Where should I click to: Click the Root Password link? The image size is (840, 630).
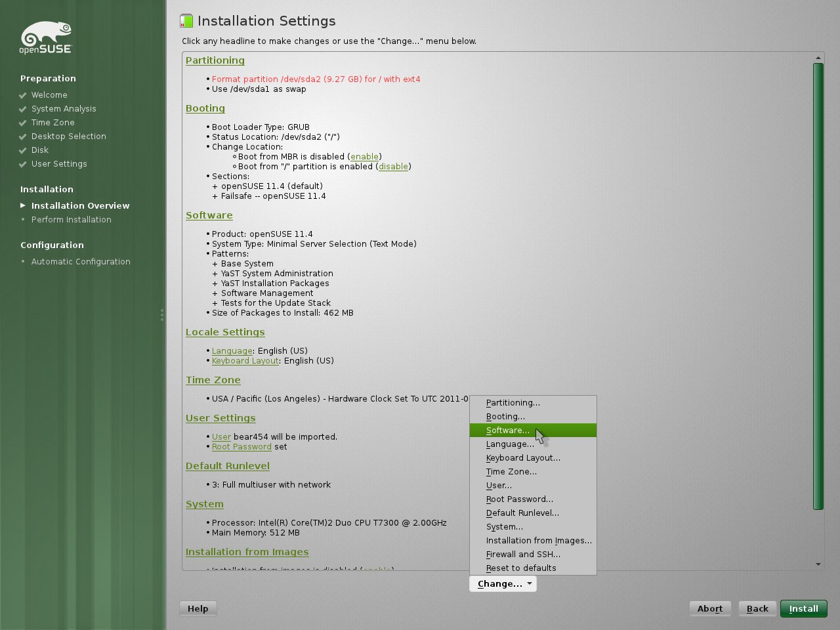[241, 447]
